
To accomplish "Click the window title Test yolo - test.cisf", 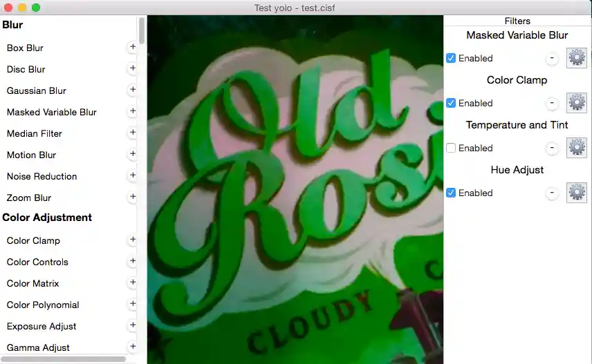I will 295,8.
